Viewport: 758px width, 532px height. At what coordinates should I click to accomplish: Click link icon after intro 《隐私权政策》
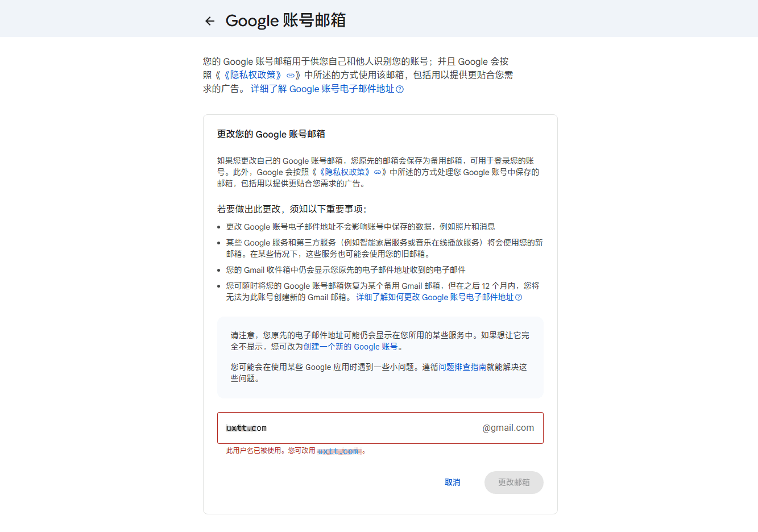[291, 75]
